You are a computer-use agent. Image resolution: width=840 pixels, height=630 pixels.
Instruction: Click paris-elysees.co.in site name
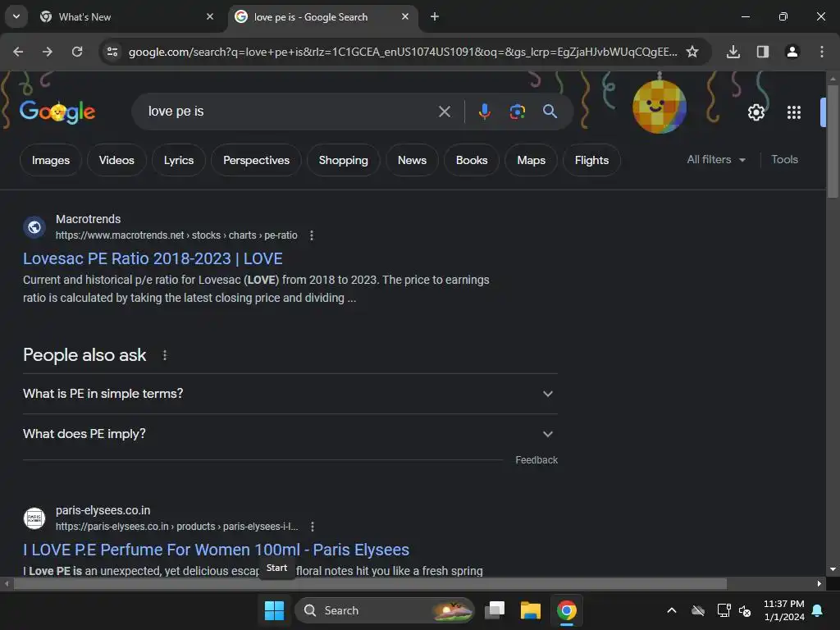click(103, 510)
